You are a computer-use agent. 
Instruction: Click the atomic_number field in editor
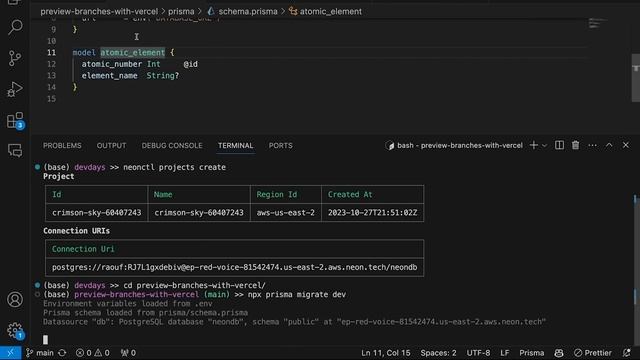click(112, 64)
